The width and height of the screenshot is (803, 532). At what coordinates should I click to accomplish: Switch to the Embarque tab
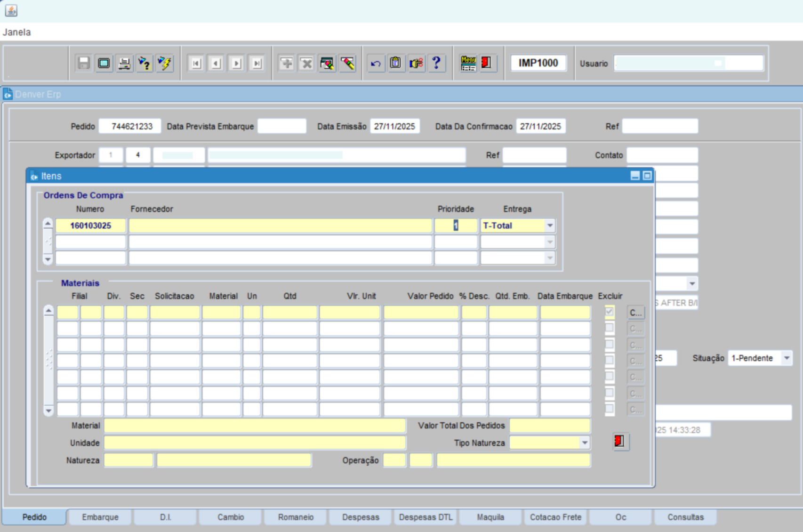pos(100,517)
